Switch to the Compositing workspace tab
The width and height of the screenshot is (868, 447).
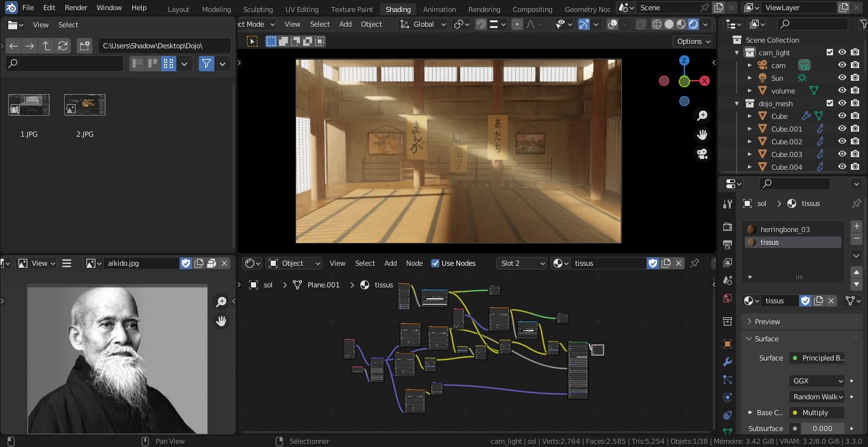click(x=532, y=10)
